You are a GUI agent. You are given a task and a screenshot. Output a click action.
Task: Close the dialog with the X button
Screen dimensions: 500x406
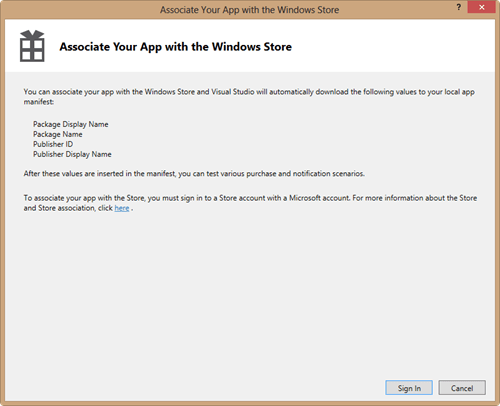click(481, 7)
